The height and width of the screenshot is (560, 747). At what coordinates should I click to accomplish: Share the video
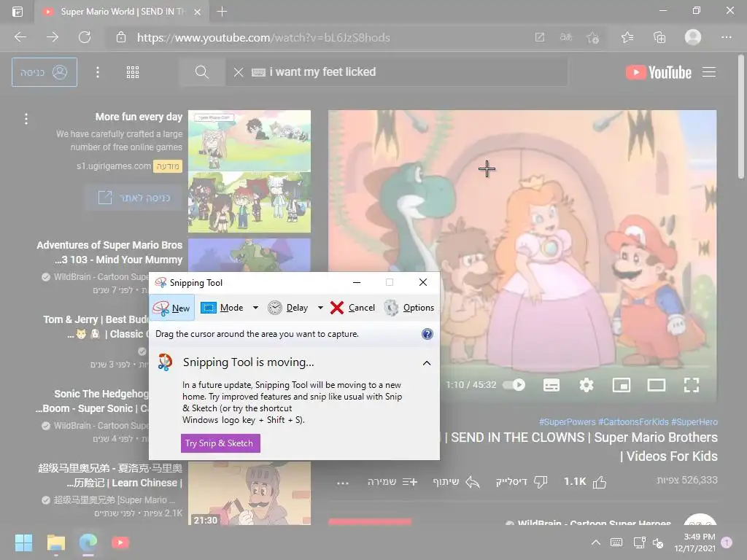pos(457,482)
